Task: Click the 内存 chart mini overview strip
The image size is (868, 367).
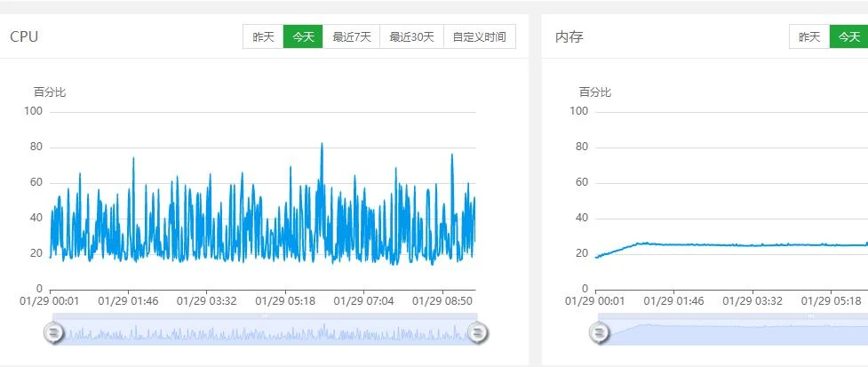Action: coord(733,330)
